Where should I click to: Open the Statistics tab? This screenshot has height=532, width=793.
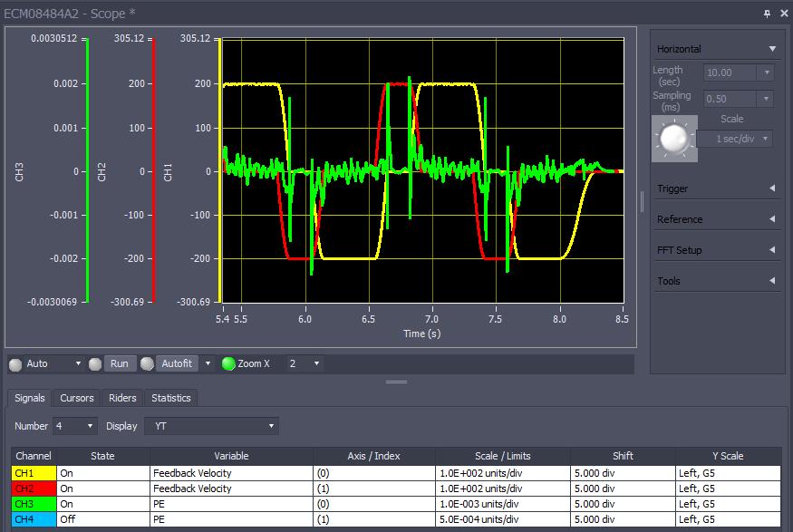[170, 398]
